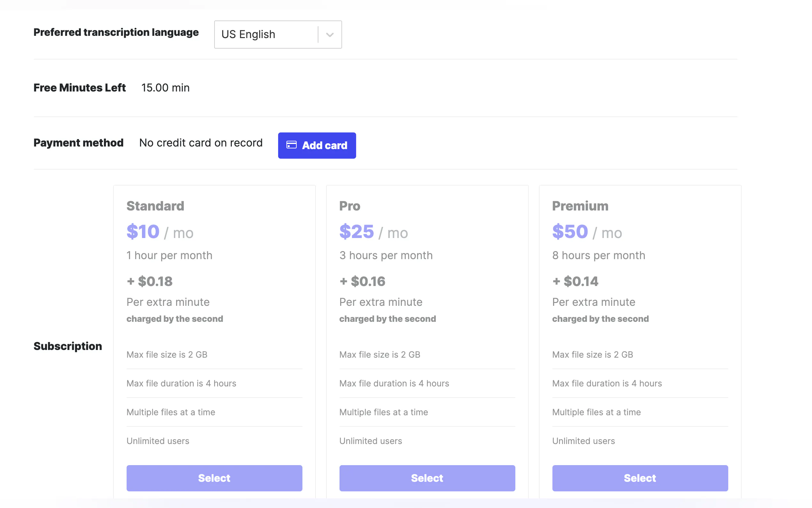
Task: Click the 15.00 min free minutes value
Action: click(x=165, y=88)
